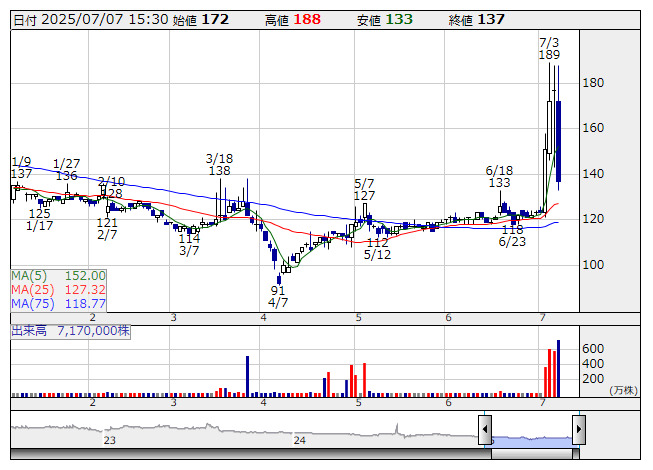
Task: Click the 6/18 high label 133
Action: coord(499,183)
